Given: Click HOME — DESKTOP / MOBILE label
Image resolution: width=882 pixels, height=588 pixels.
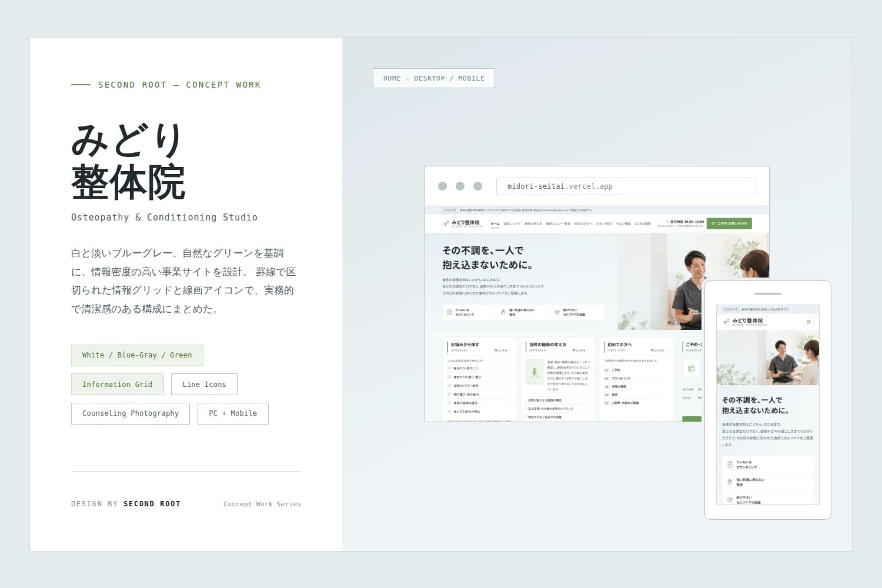Looking at the screenshot, I should pos(434,78).
